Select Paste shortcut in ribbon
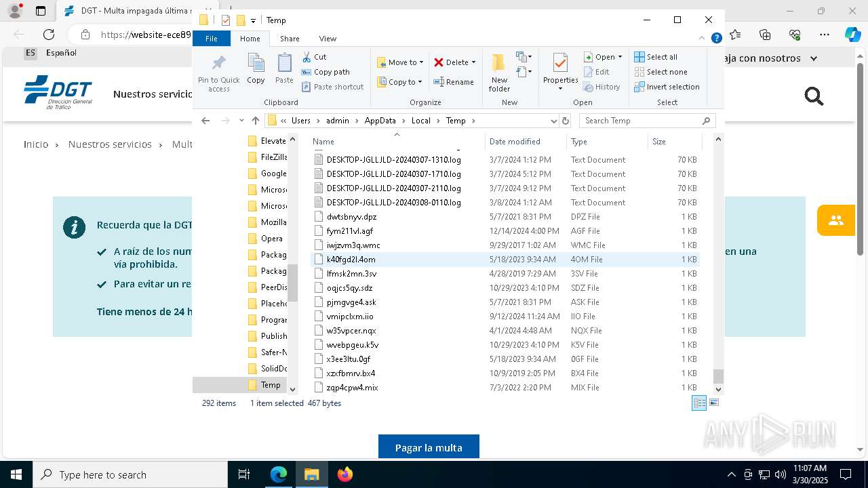The image size is (868, 488). tap(332, 87)
